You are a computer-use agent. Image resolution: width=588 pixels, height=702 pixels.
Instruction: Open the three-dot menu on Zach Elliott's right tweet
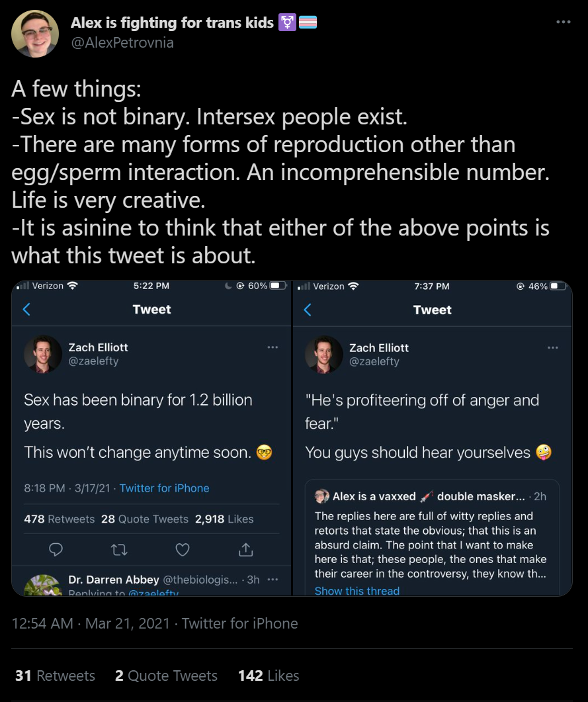click(553, 347)
